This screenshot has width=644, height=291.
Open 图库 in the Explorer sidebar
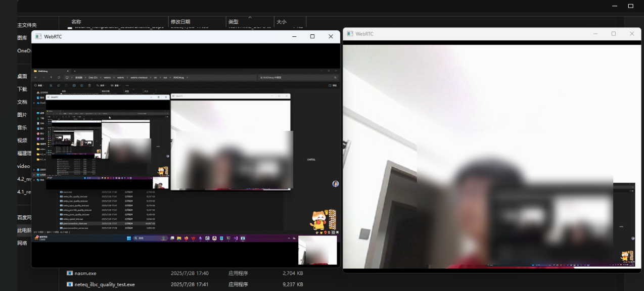[22, 38]
